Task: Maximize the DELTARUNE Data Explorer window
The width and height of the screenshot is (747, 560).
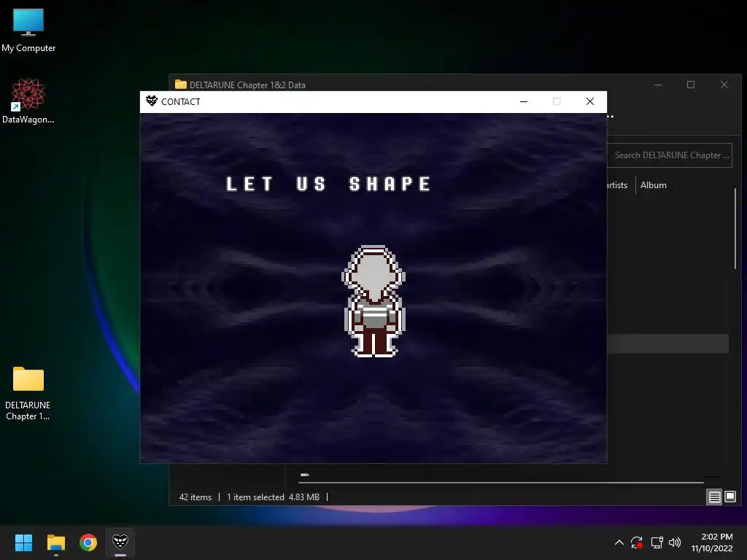Action: pos(691,85)
